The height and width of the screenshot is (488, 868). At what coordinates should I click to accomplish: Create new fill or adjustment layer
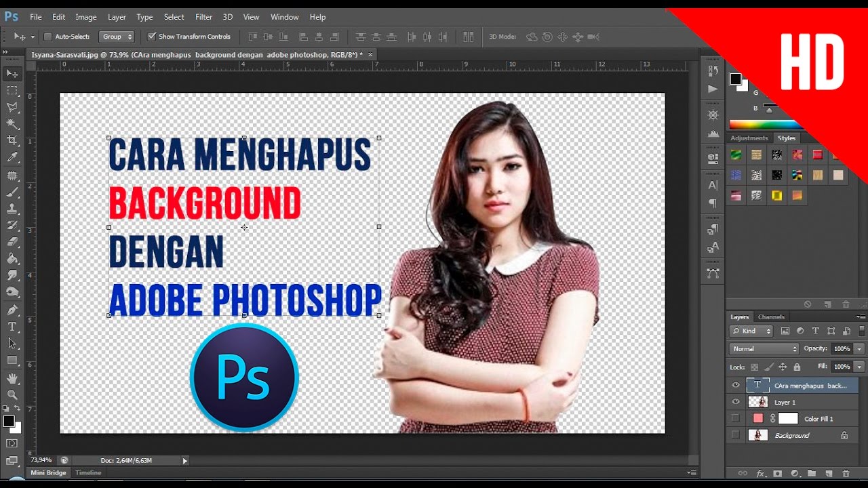pos(795,474)
